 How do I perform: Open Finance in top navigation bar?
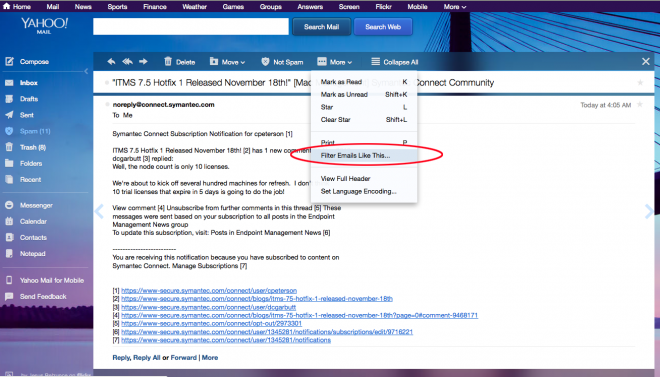[154, 7]
